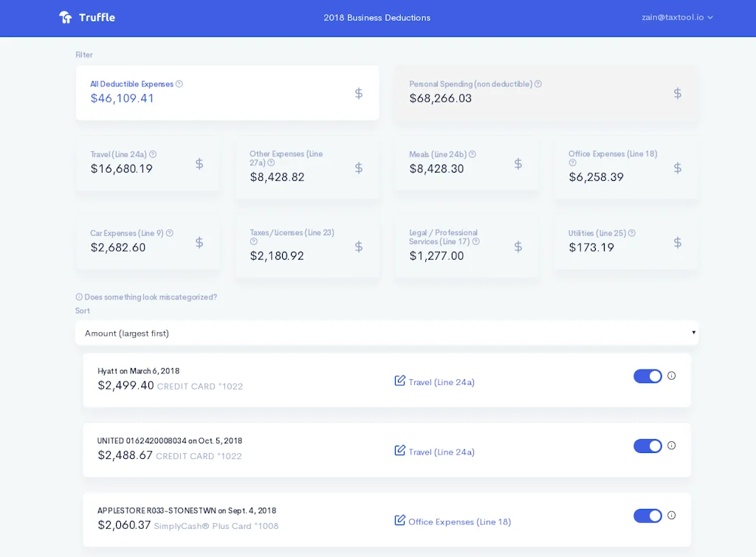This screenshot has height=557, width=756.
Task: Select the Travel (Line 24a) filter card
Action: click(148, 164)
